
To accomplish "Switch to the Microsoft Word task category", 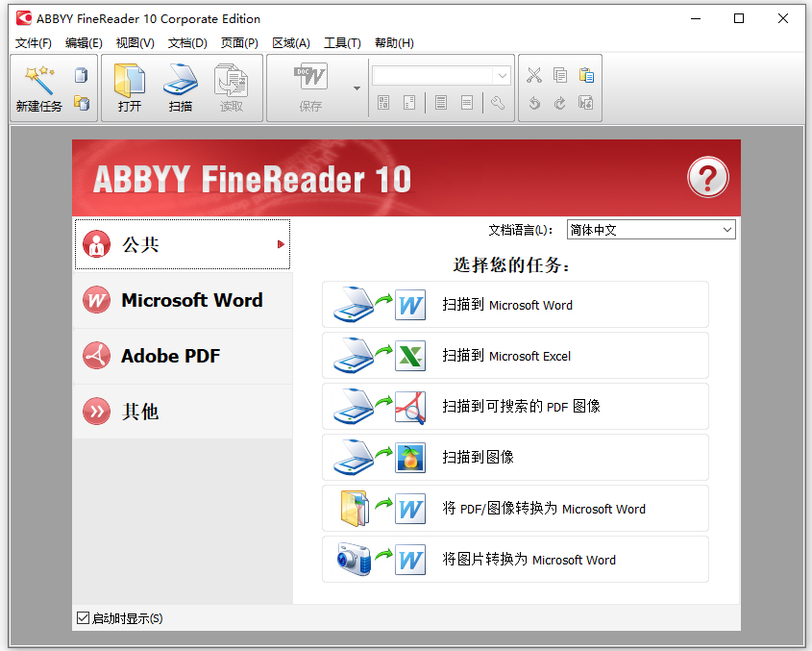I will point(183,300).
